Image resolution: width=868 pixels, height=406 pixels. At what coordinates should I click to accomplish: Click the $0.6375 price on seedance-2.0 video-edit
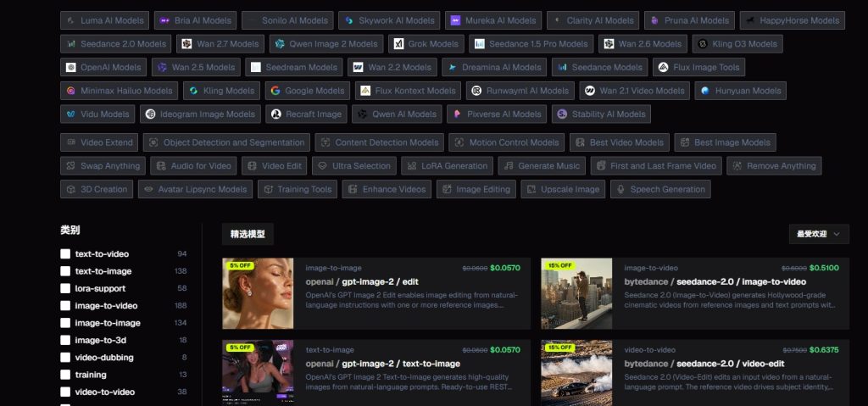pos(824,350)
